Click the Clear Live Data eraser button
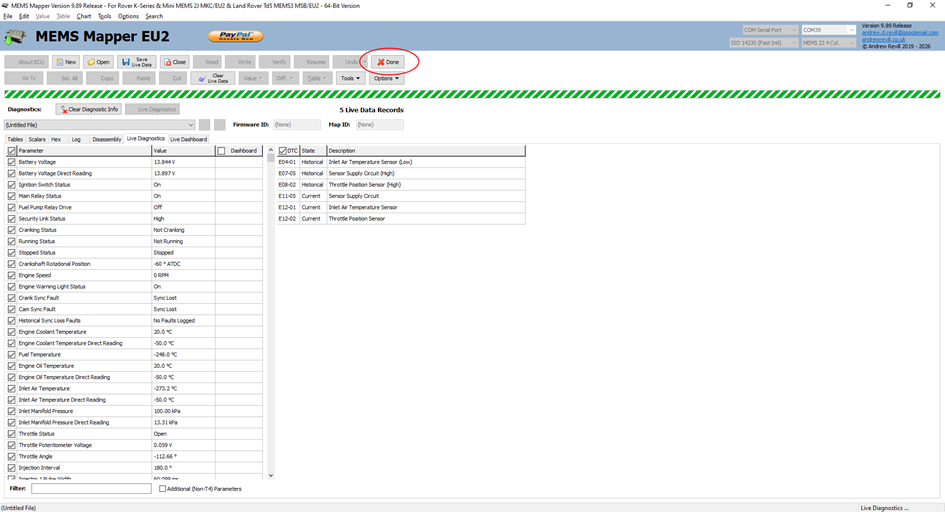 (212, 78)
